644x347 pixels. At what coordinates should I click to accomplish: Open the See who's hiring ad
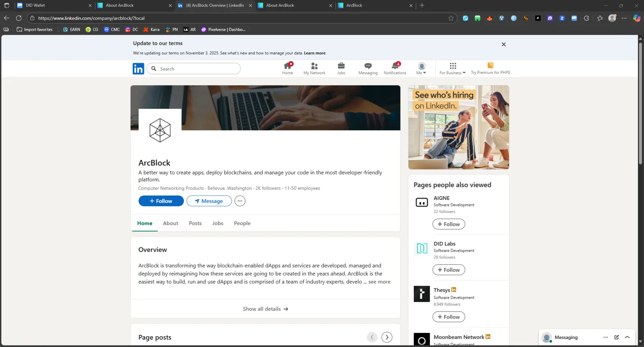click(458, 127)
